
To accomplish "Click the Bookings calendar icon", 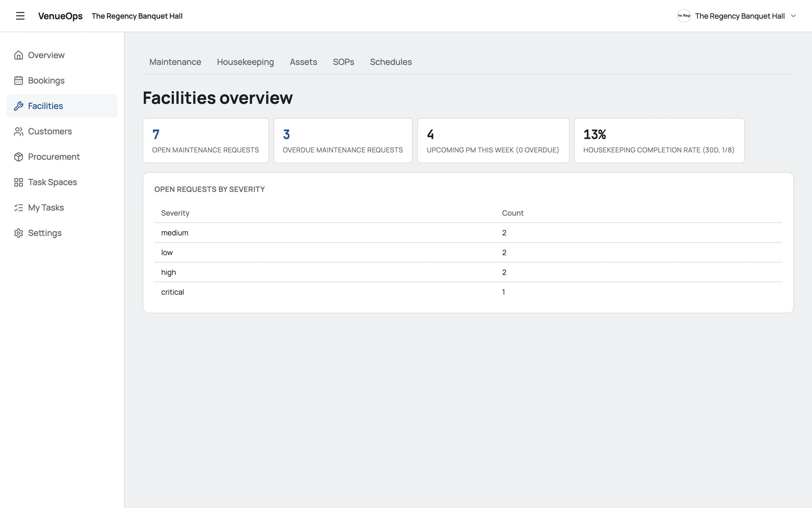I will [18, 81].
